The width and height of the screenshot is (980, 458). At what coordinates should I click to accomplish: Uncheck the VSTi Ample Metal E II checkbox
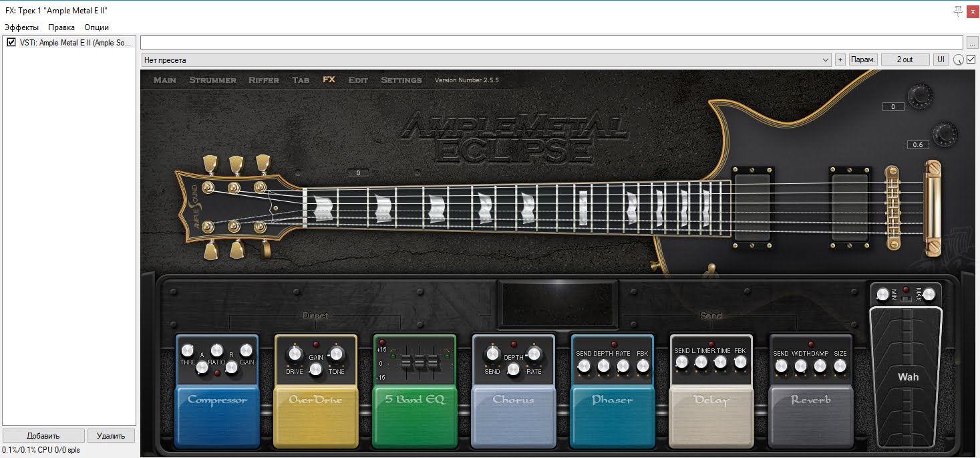(11, 42)
